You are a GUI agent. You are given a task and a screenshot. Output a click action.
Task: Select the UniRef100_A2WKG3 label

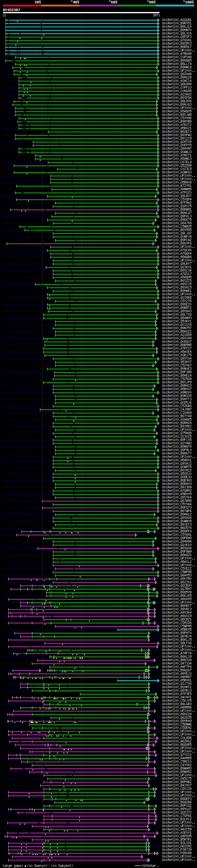click(177, 172)
